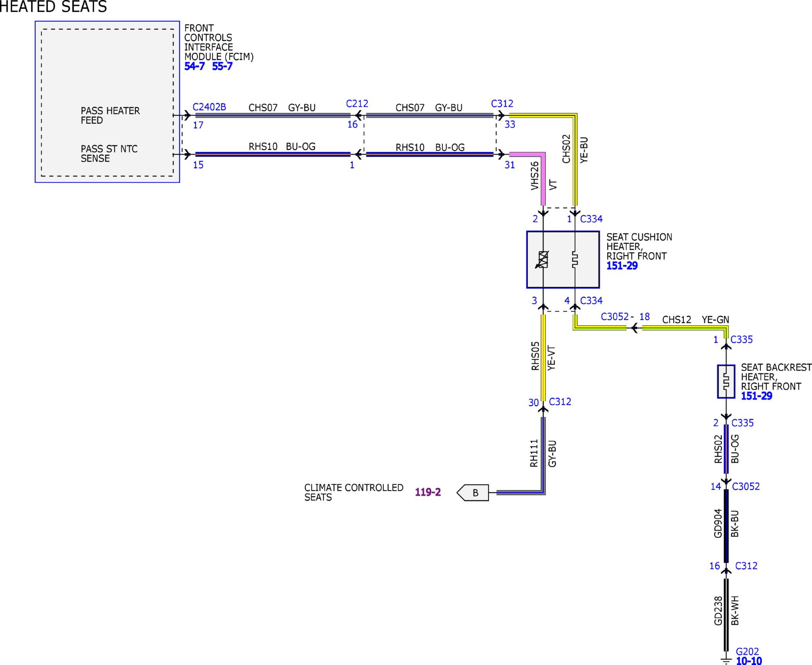Screen dimensions: 812x665
Task: Click connector label C2402B
Action: pyautogui.click(x=209, y=107)
